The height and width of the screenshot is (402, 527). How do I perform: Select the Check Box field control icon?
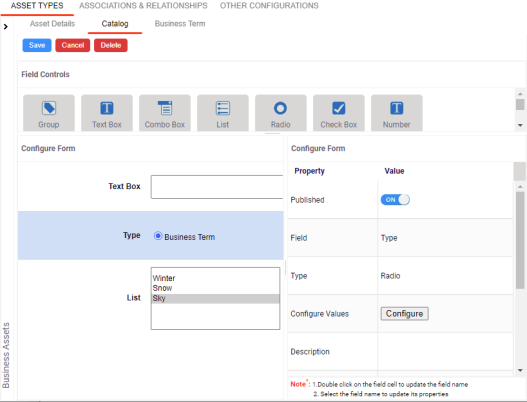tap(339, 108)
